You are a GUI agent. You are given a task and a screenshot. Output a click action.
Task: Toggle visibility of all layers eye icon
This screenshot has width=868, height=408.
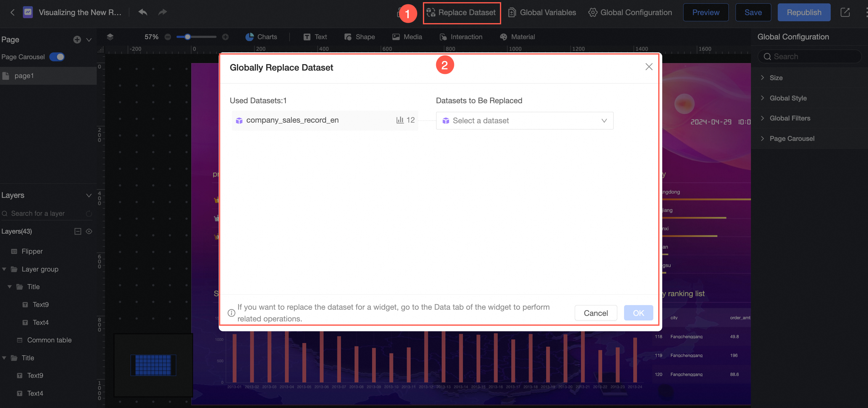coord(89,231)
